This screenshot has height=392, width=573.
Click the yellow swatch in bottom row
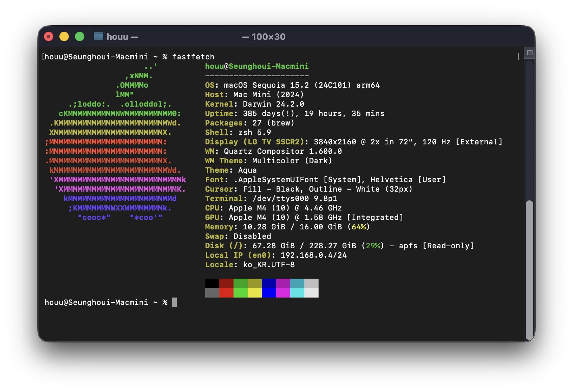pos(254,293)
